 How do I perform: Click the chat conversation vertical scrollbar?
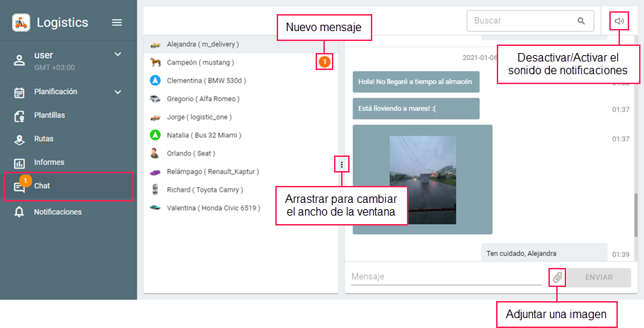(x=637, y=216)
